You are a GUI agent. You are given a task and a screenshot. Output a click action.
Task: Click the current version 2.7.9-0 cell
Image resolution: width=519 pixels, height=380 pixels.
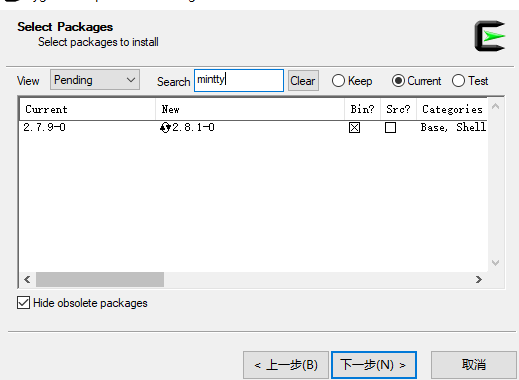[44, 127]
